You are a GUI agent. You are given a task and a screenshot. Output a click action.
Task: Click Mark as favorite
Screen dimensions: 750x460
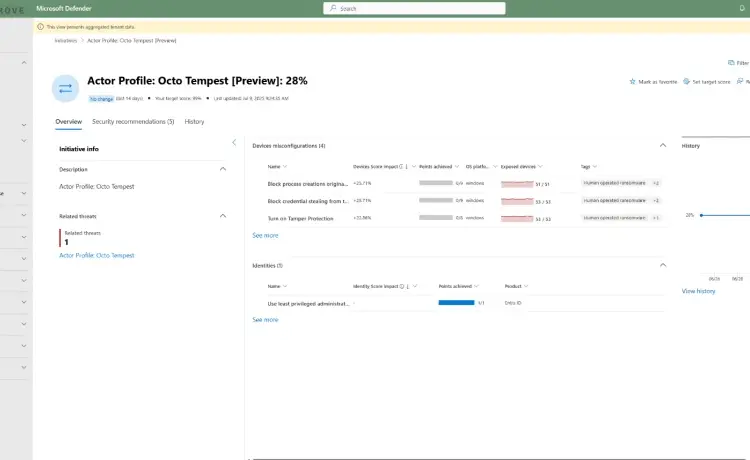(653, 82)
